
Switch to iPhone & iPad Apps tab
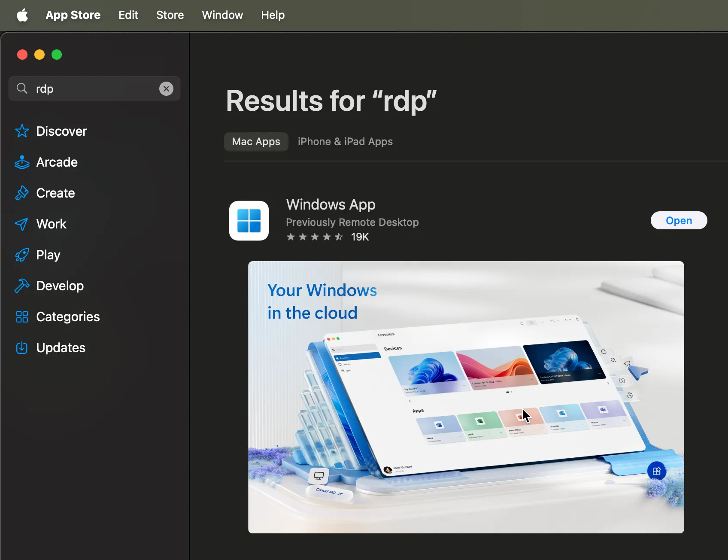pyautogui.click(x=345, y=142)
